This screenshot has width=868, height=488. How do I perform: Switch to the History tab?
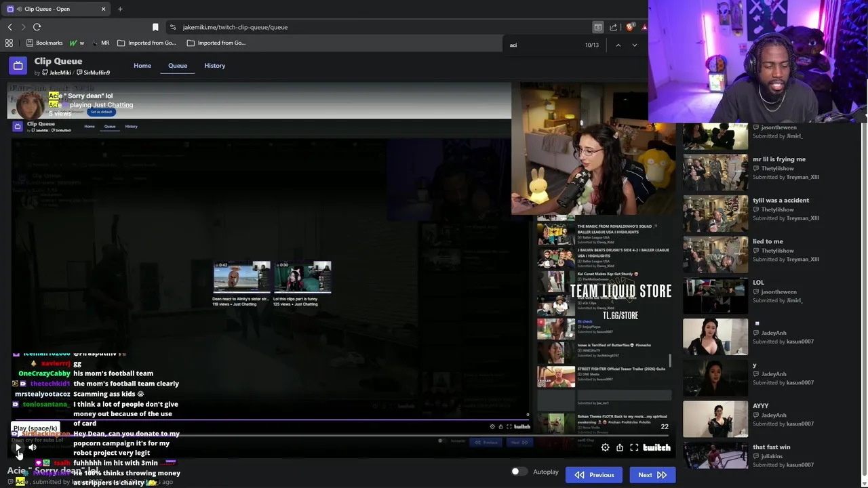[x=214, y=66]
